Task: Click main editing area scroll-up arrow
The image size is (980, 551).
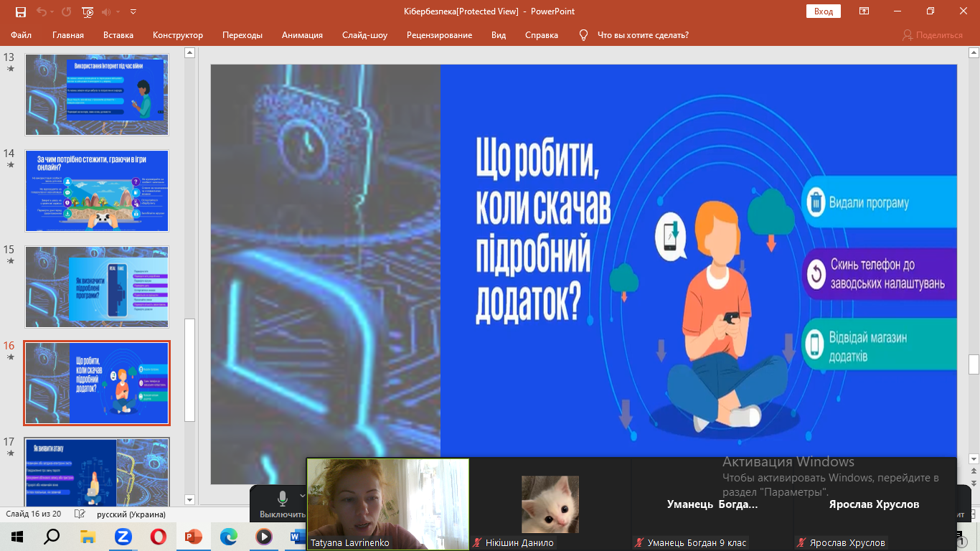Action: [974, 52]
